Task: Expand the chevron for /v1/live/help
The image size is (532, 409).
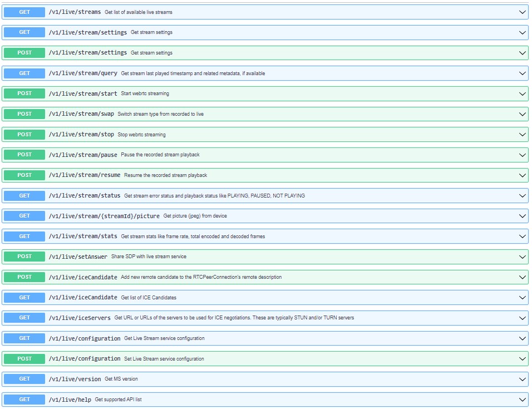Action: (x=522, y=400)
